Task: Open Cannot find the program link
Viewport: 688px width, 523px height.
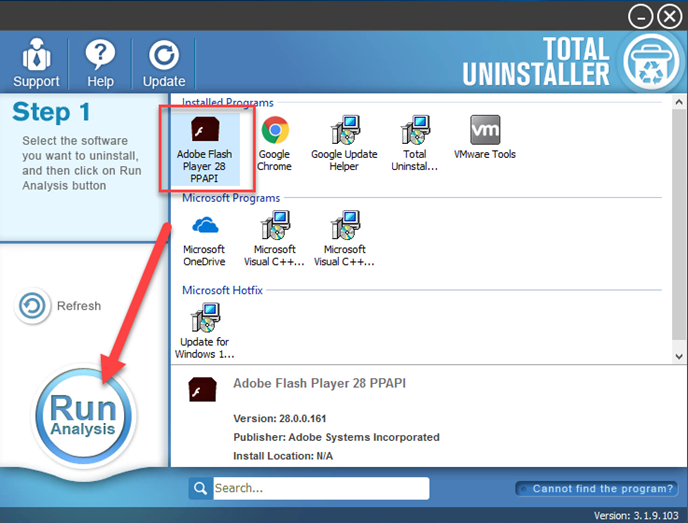Action: pyautogui.click(x=597, y=489)
